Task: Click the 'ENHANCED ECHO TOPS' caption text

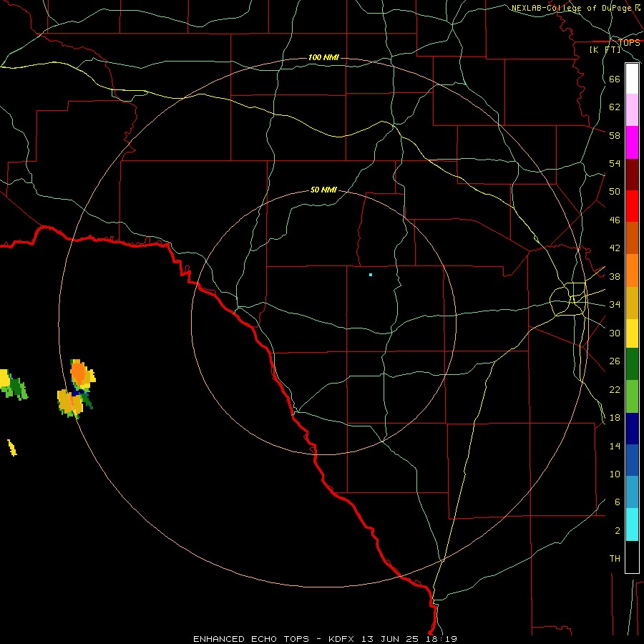Action: click(251, 639)
